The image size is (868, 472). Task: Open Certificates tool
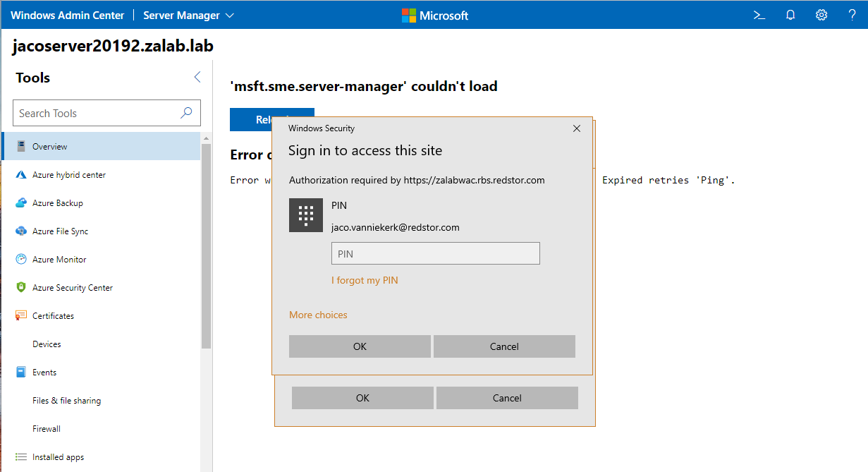102,316
